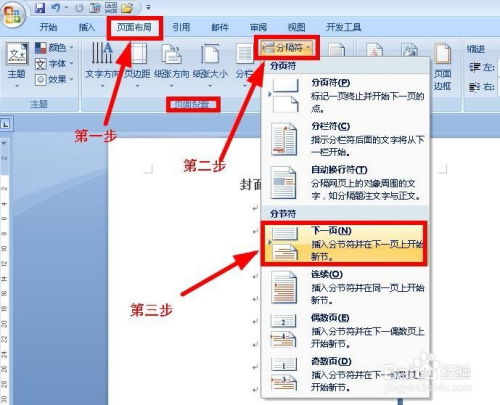The height and width of the screenshot is (405, 500).
Task: Click the page color icon left of 页面边框
Action: coord(409,50)
